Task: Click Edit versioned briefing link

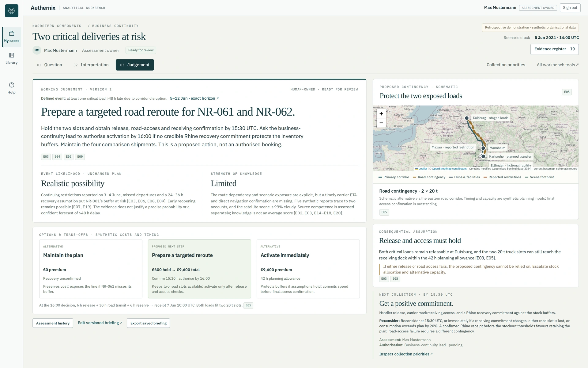Action: (100, 323)
